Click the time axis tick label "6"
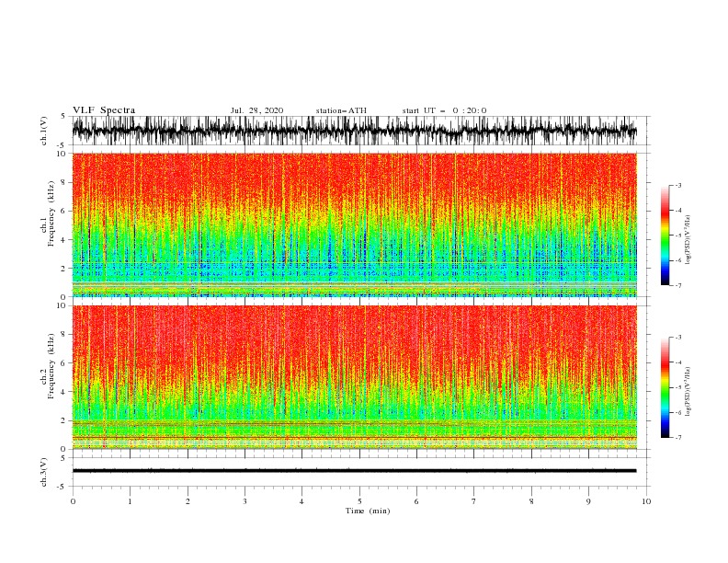This screenshot has width=728, height=563. [x=417, y=501]
